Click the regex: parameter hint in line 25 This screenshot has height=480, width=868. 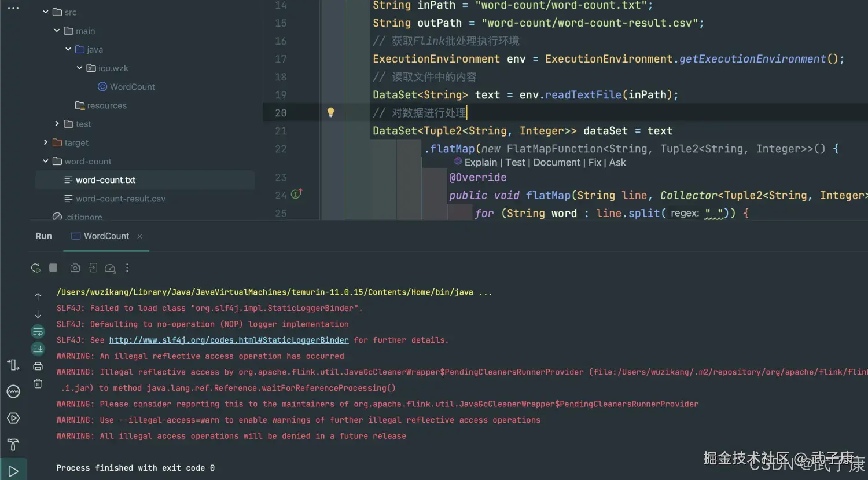tap(685, 213)
